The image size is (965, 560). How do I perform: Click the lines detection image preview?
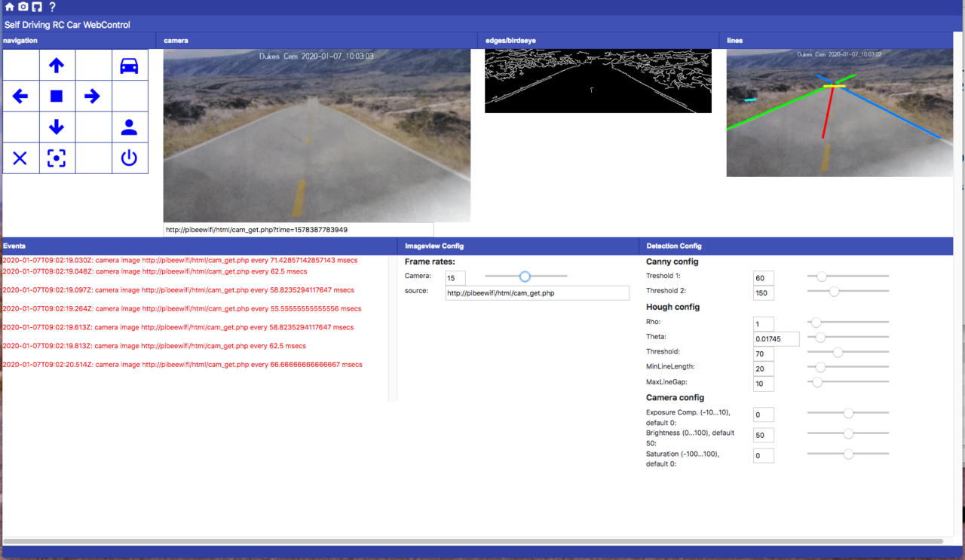click(839, 113)
